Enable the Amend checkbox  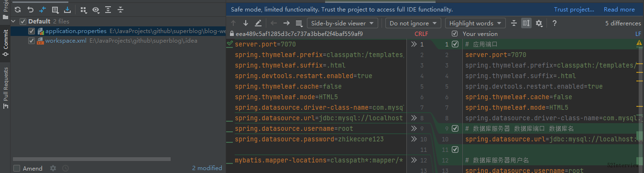(x=17, y=168)
